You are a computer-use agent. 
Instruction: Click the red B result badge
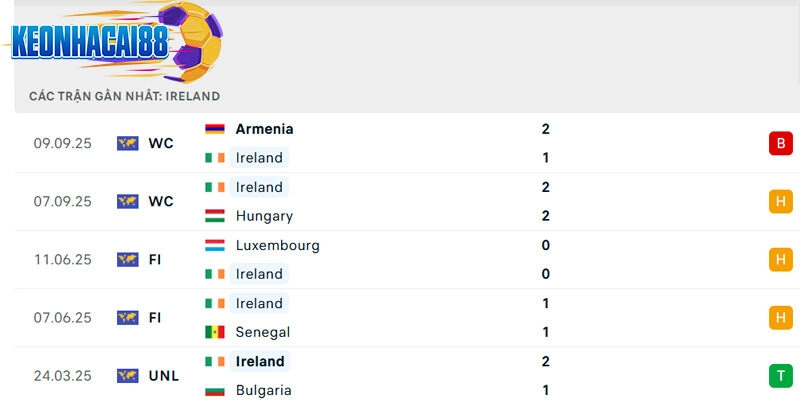(780, 144)
